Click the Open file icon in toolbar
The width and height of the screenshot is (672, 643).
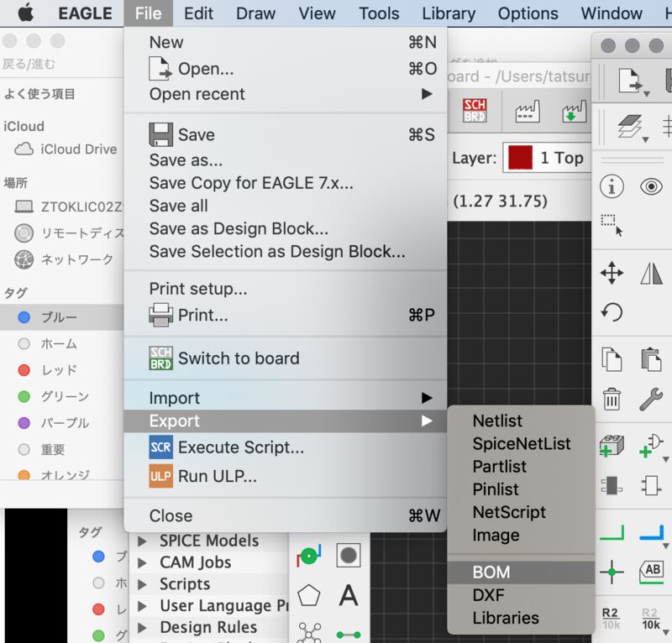(x=630, y=81)
